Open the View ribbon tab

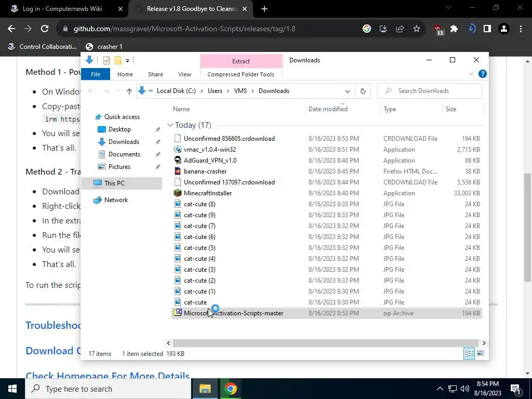[x=184, y=74]
